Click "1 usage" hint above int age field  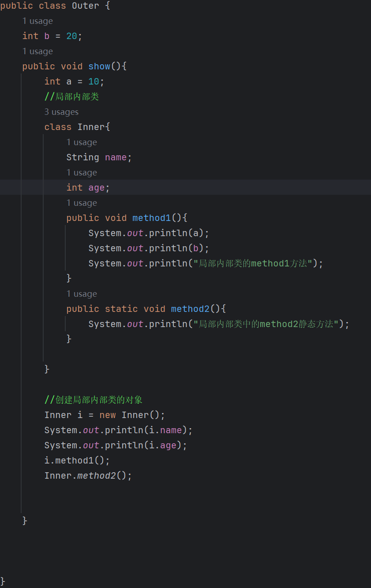coord(81,173)
